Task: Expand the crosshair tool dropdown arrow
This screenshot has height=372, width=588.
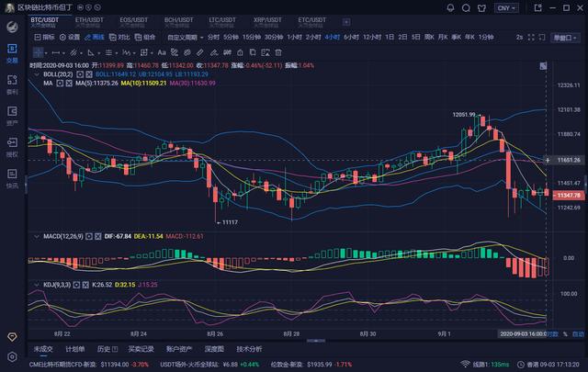Action: click(x=46, y=53)
